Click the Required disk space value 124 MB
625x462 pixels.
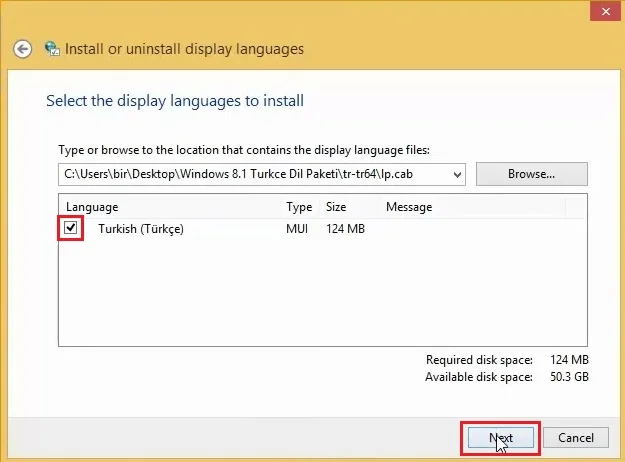pyautogui.click(x=569, y=360)
